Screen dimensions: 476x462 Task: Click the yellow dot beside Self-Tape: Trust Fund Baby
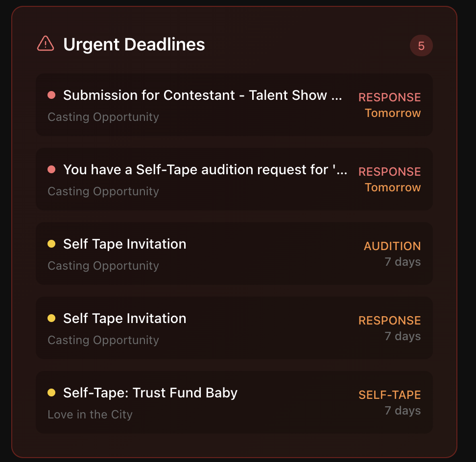coord(51,393)
